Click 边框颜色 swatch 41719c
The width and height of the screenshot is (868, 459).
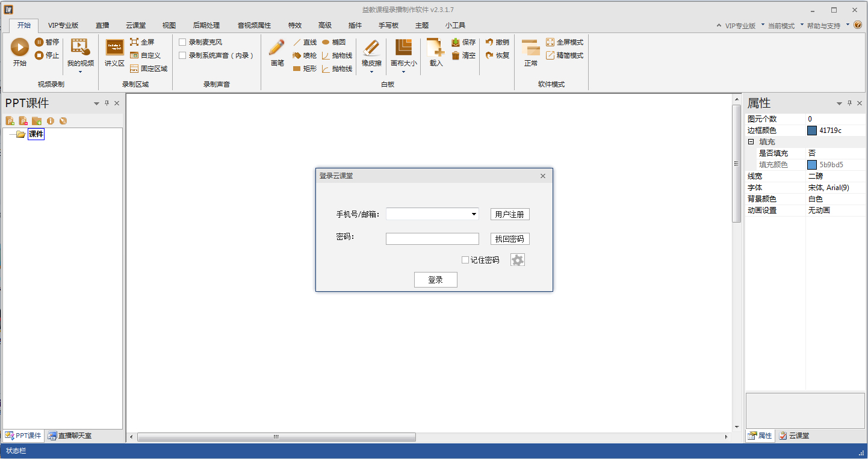click(812, 131)
